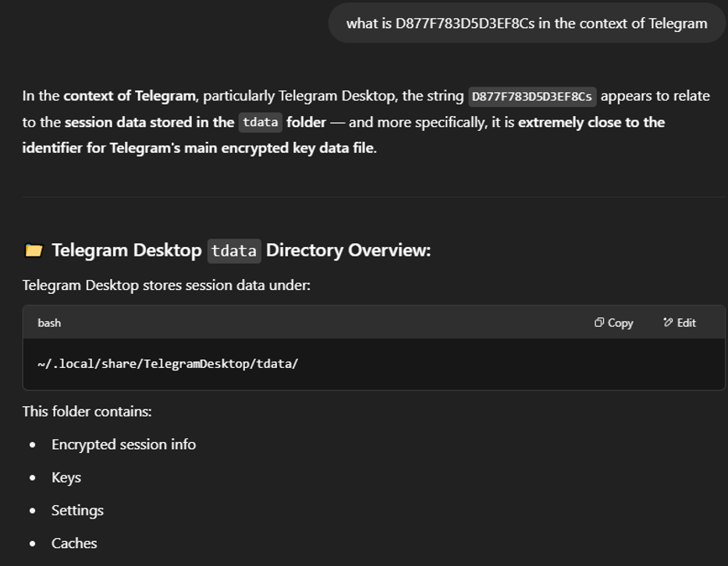Edit the bash code block
Image resolution: width=728 pixels, height=566 pixels.
680,323
